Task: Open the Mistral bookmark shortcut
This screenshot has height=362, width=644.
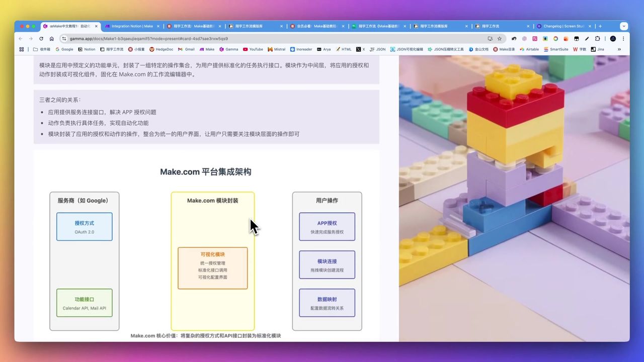Action: pyautogui.click(x=277, y=49)
